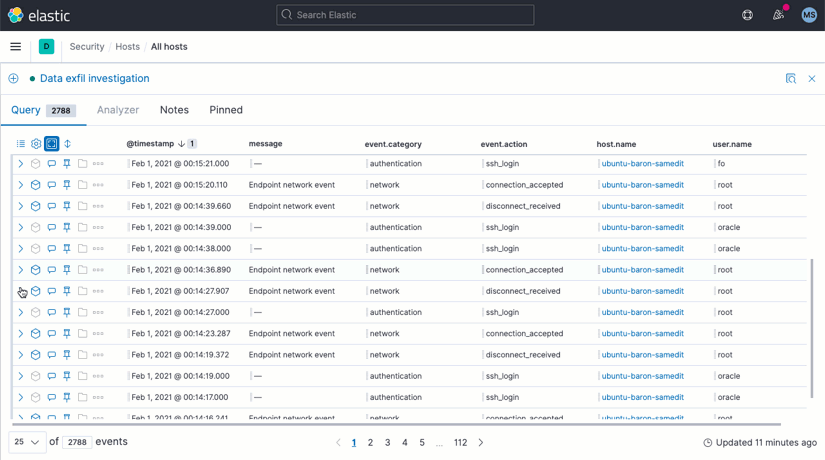This screenshot has width=825, height=460.
Task: Analyze event at 00:14:39.660
Action: [35, 206]
